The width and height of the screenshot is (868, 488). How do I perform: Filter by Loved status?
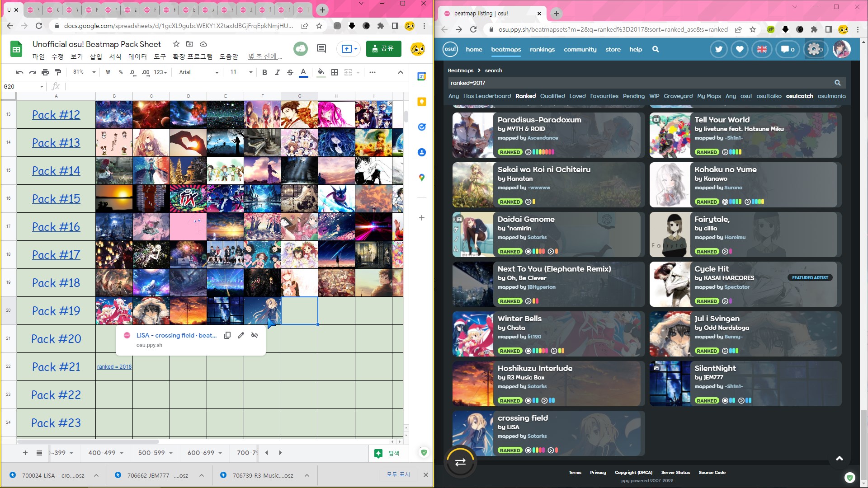(x=577, y=96)
